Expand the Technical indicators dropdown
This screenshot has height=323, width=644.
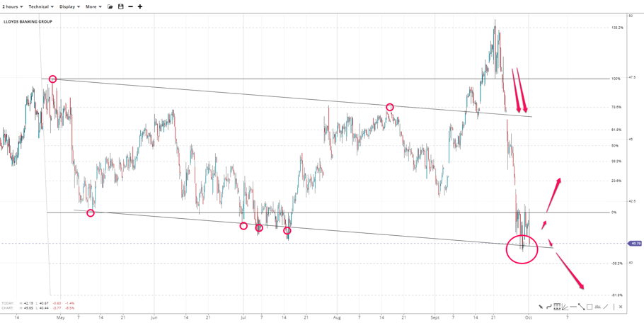tap(40, 6)
